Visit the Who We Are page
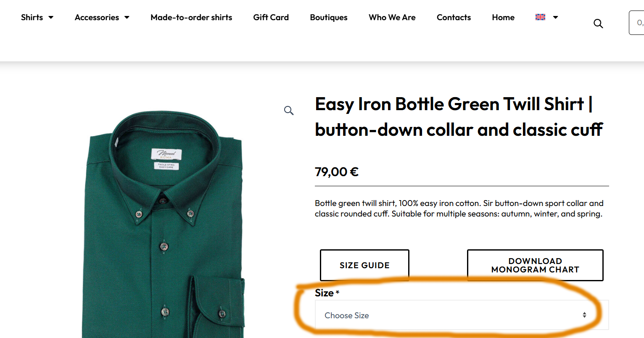This screenshot has height=338, width=644. click(x=392, y=17)
